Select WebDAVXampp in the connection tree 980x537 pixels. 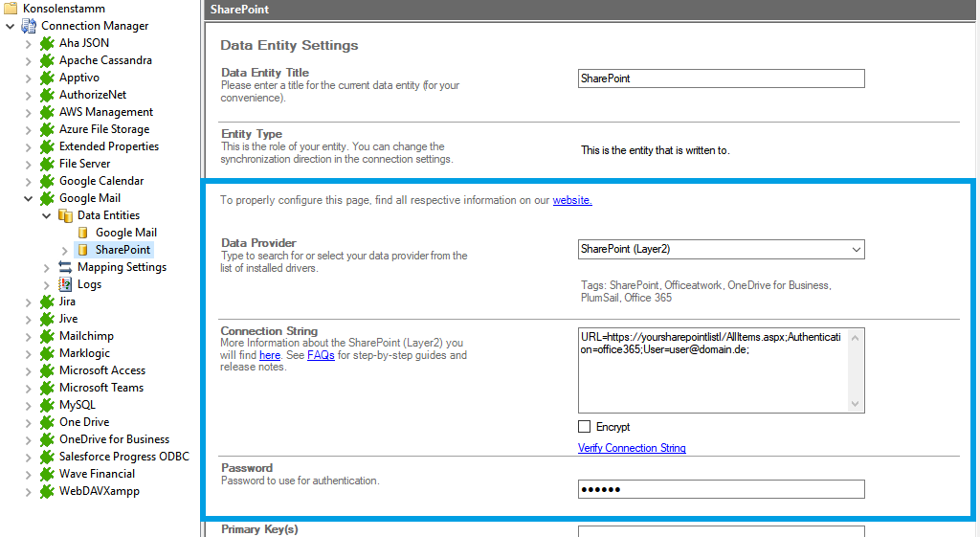tap(100, 491)
